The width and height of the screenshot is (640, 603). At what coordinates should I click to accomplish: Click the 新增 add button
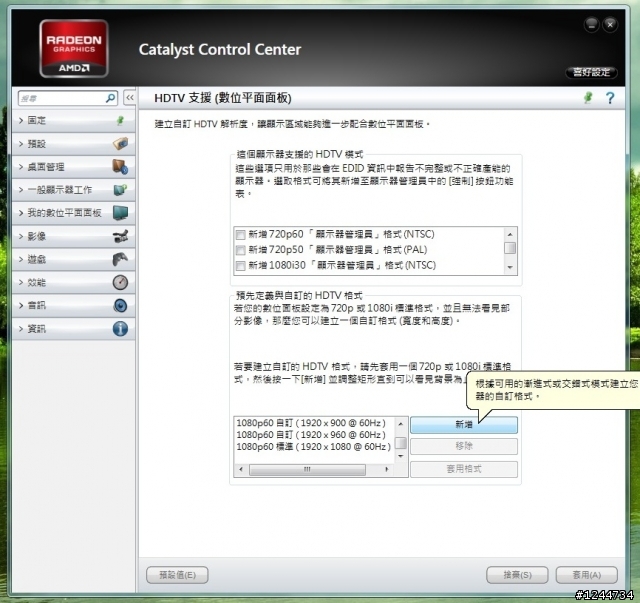tap(464, 425)
